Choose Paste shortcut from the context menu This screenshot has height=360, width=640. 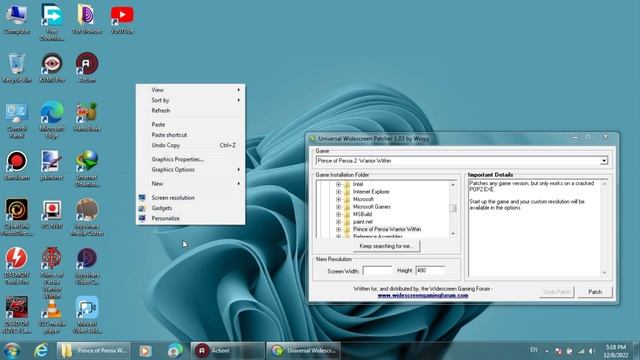(191, 135)
